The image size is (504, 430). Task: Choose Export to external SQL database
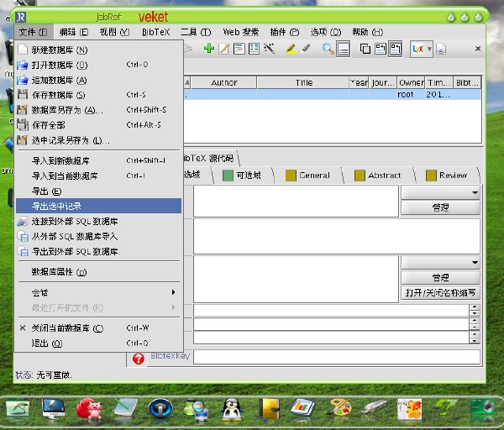(x=98, y=251)
